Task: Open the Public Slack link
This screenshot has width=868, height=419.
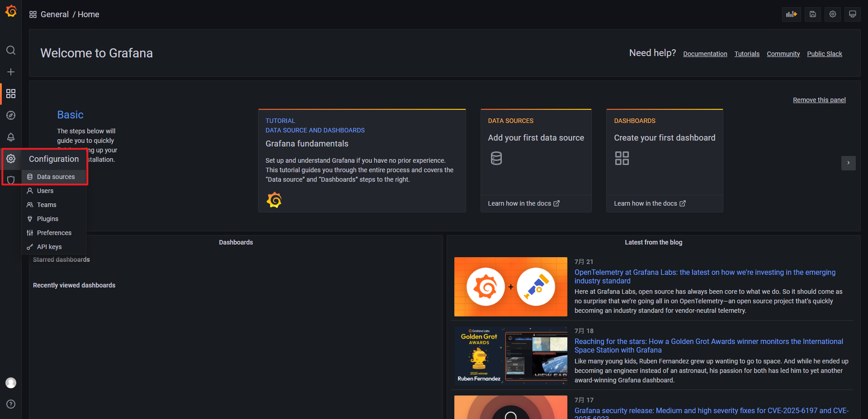Action: click(825, 54)
